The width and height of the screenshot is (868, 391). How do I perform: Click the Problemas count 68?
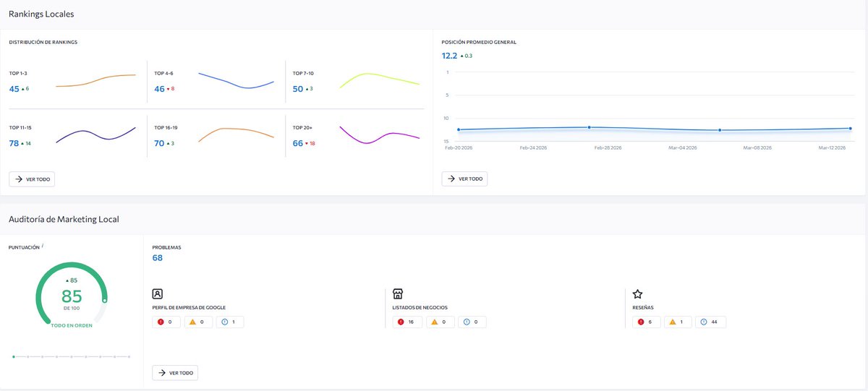[x=158, y=257]
